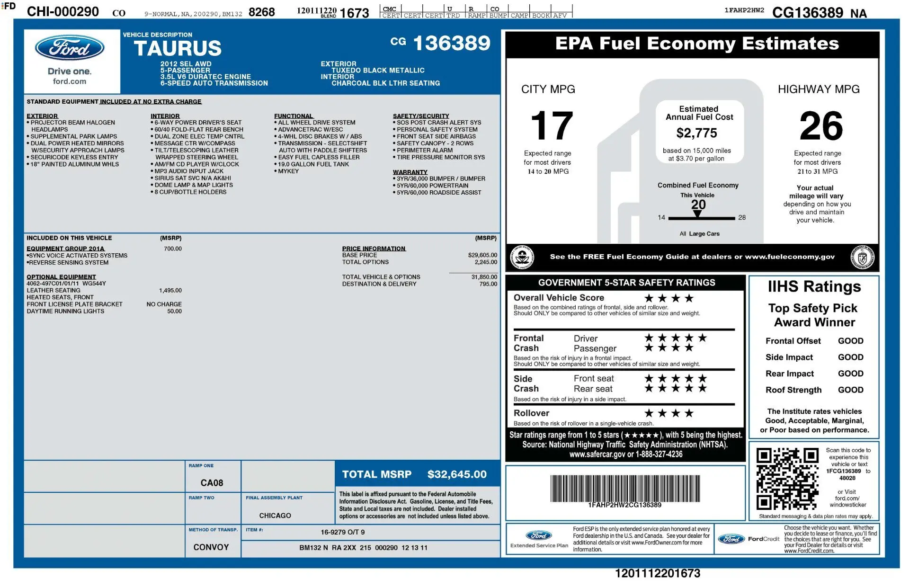
Task: Click the Frontal Crash Driver five-star rating
Action: coord(676,338)
